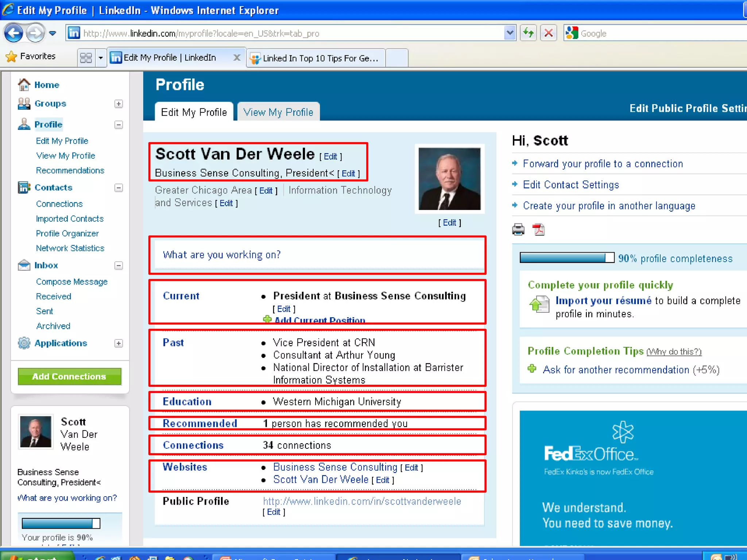This screenshot has height=560, width=747.
Task: Click the Quick Tabs grid icon
Action: 86,58
